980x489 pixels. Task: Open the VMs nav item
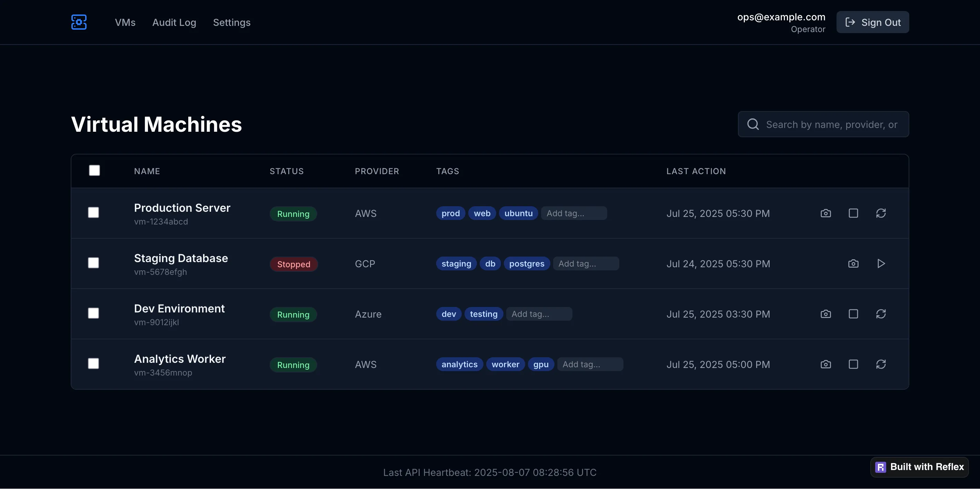(x=125, y=22)
